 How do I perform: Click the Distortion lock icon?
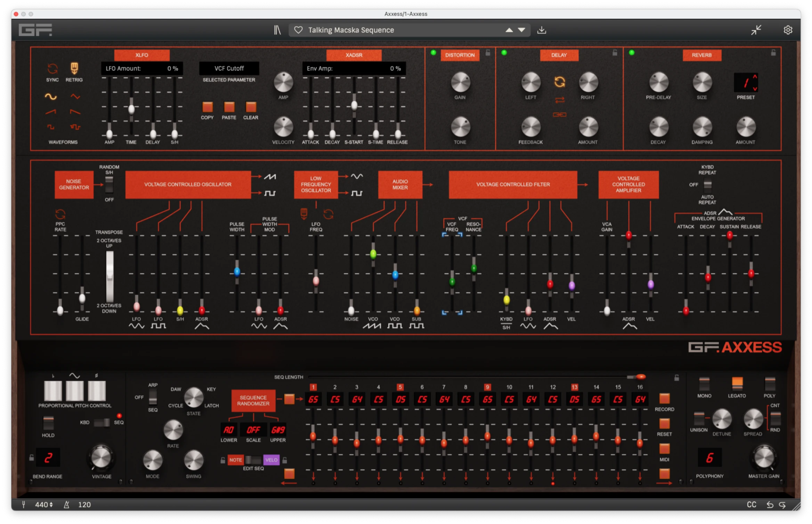488,53
